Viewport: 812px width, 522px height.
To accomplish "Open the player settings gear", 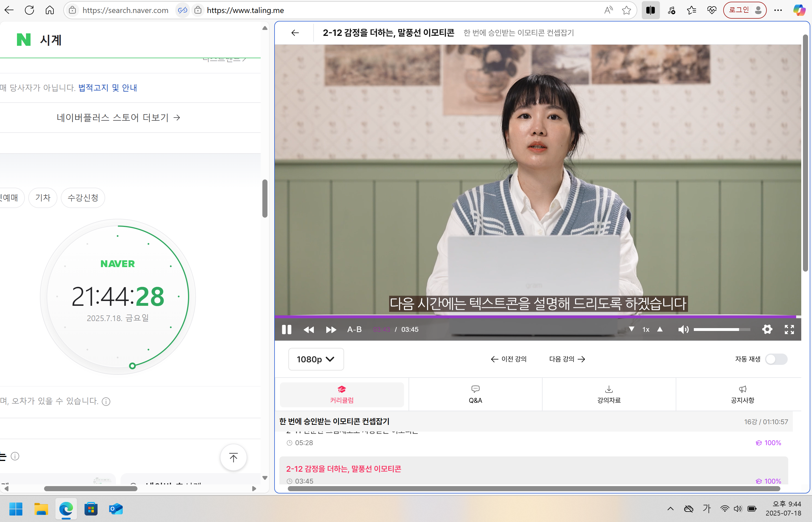I will click(x=767, y=329).
